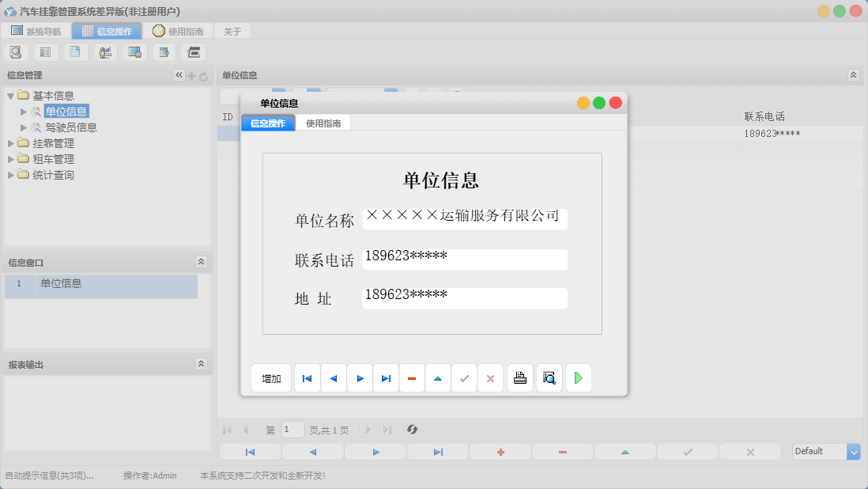Delete the current record with the red minus
This screenshot has height=489, width=868.
(x=412, y=377)
